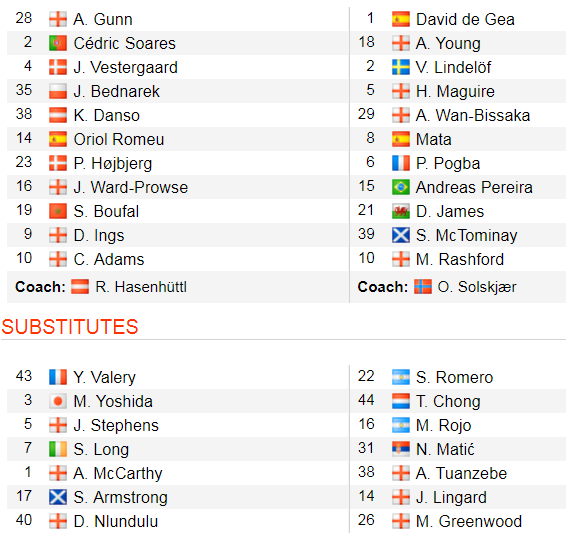Click the Sweden flag next to V. Lindelöf
Screen dimensions: 566x542
(x=401, y=67)
